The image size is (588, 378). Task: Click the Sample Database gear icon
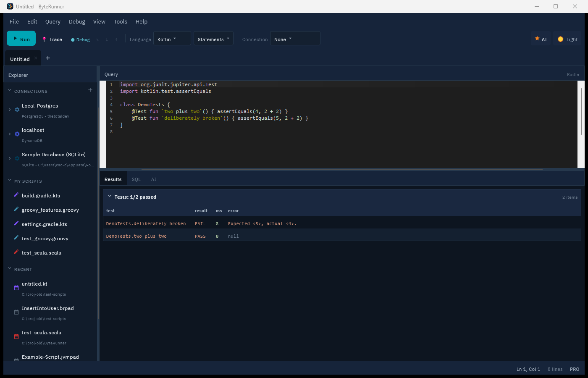(17, 158)
